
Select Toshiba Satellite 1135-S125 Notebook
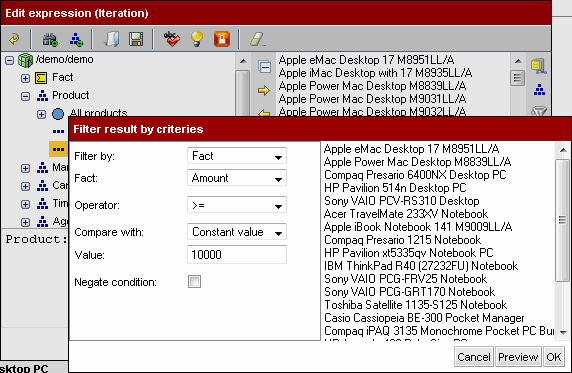pos(416,305)
